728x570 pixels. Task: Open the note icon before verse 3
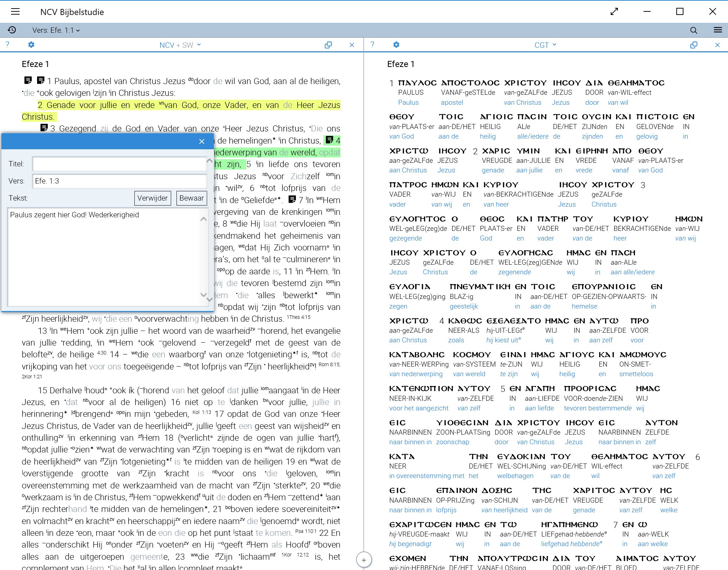pos(44,128)
